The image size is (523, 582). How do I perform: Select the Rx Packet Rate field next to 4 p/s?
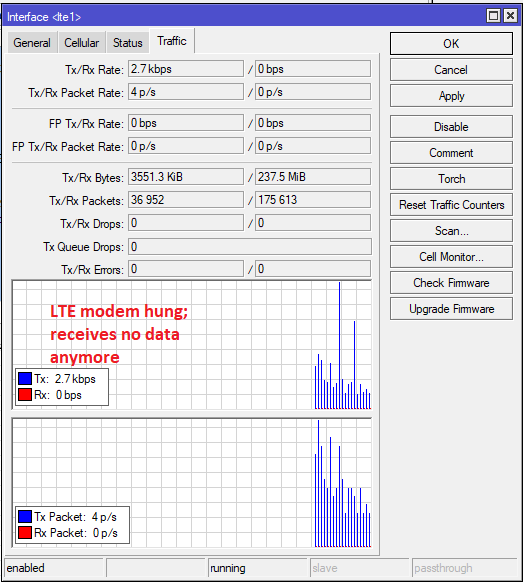tap(313, 92)
